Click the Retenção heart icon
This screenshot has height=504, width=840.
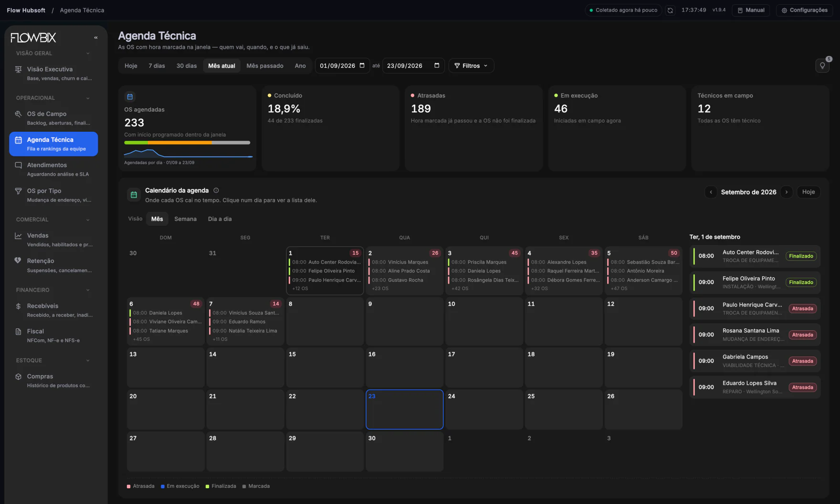point(18,261)
